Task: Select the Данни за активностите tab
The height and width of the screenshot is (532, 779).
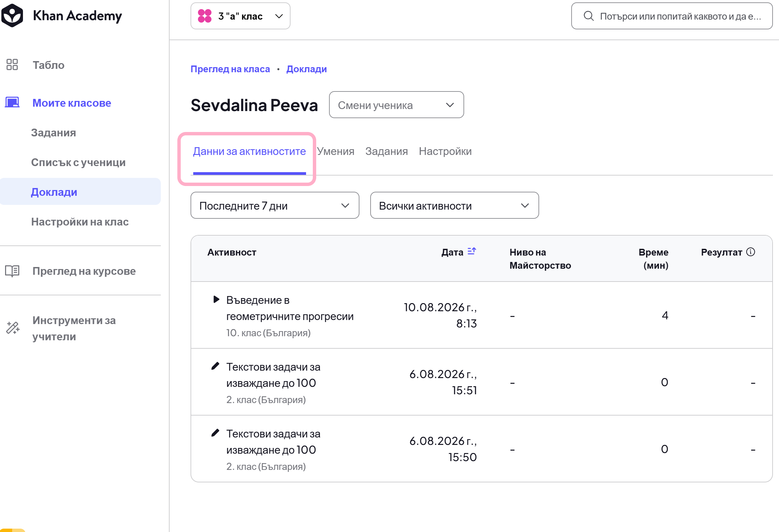Action: (x=249, y=151)
